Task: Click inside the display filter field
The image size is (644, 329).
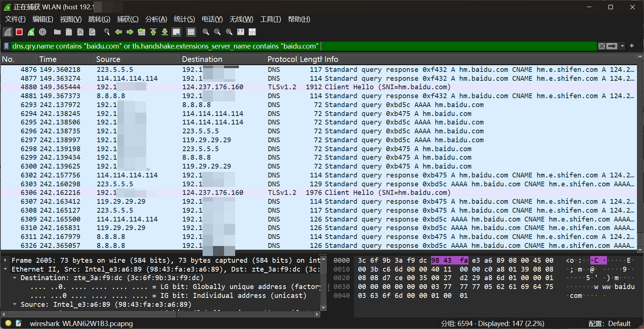Action: [x=304, y=46]
